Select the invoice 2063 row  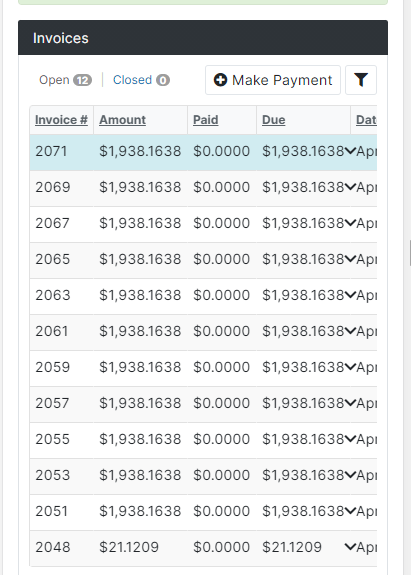coord(203,296)
